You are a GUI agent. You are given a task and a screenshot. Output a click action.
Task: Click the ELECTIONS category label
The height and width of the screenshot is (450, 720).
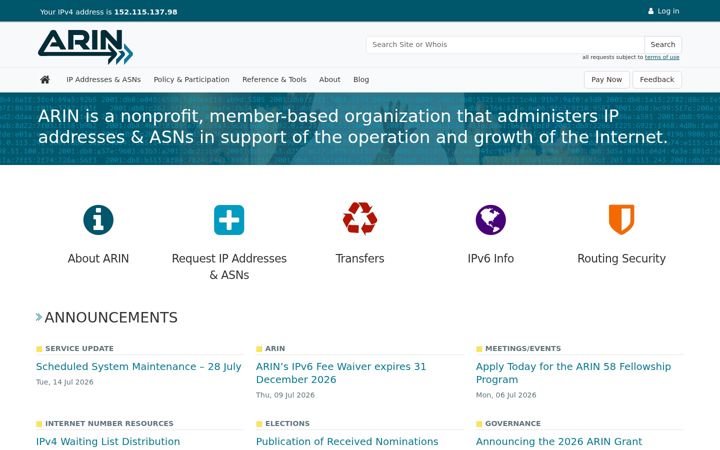point(287,423)
